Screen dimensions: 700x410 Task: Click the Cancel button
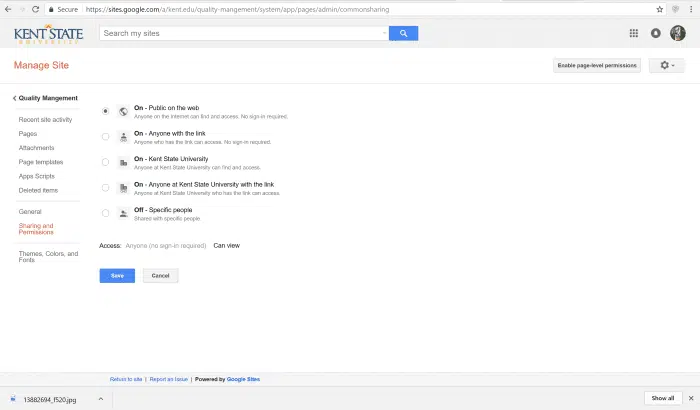click(160, 276)
